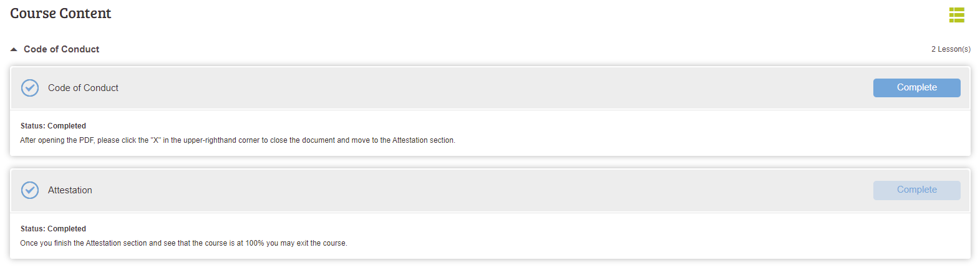Screen dimensions: 980x270
Task: Click the 2 Lesson(s) count label
Action: pyautogui.click(x=951, y=49)
